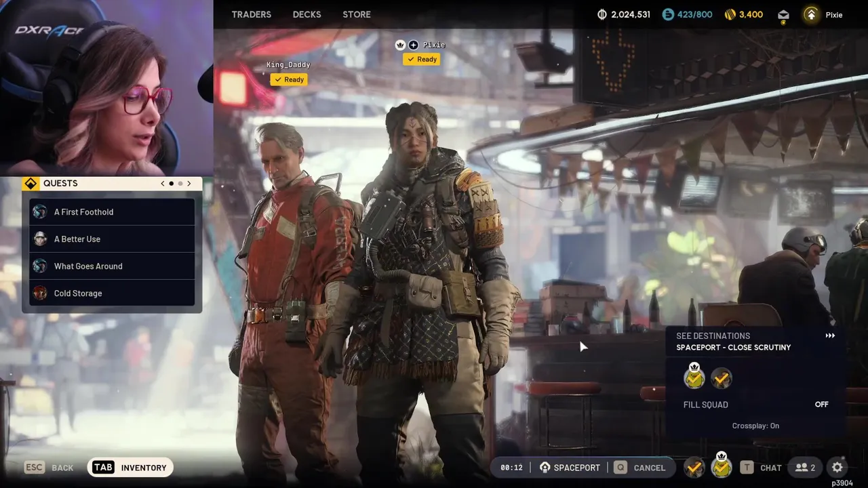Screen dimensions: 868x488
Task: Click the SPACEPORT destination label in bottom bar
Action: pos(577,468)
